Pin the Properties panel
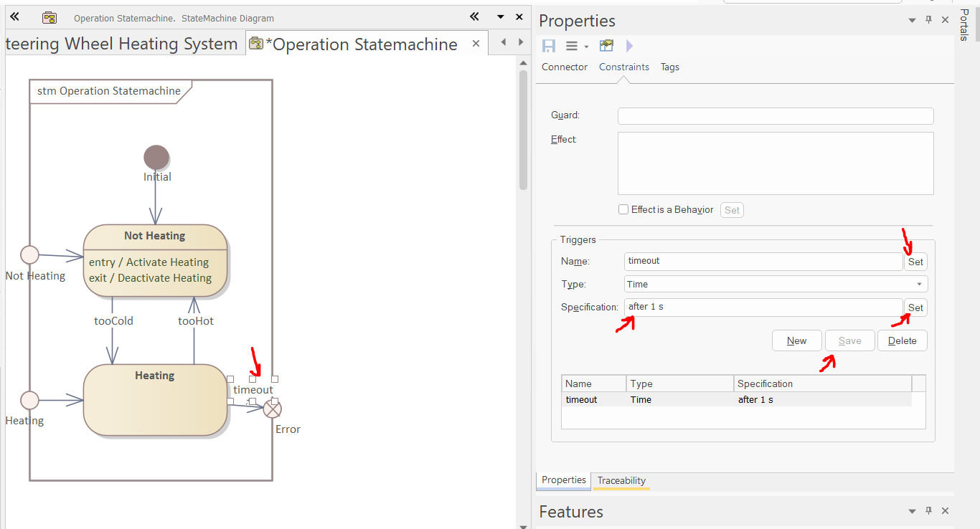The height and width of the screenshot is (529, 980). pos(928,20)
